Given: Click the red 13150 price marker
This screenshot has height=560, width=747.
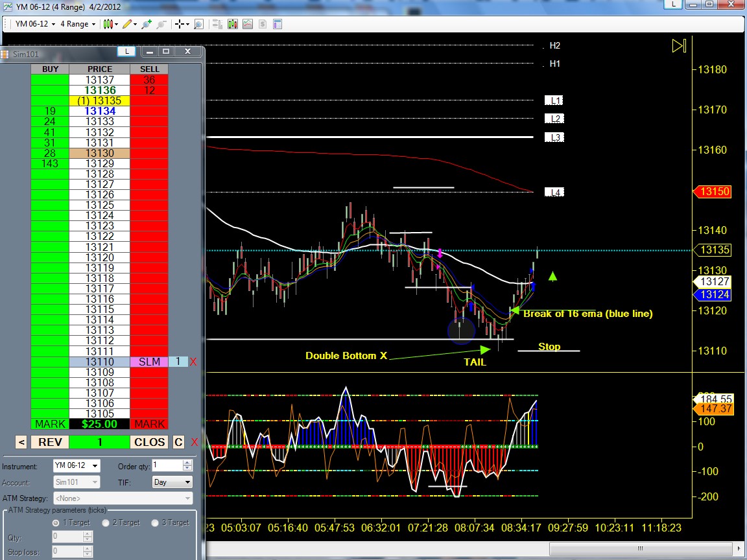Looking at the screenshot, I should pos(712,191).
